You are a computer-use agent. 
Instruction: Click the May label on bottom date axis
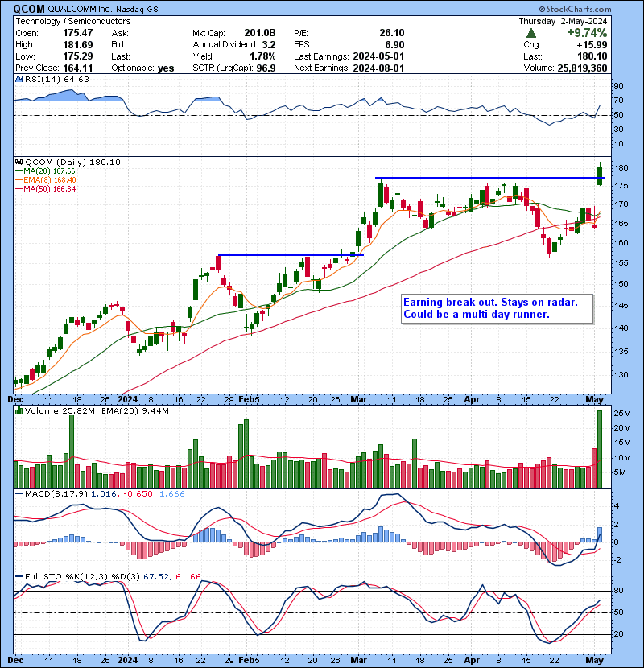click(595, 660)
